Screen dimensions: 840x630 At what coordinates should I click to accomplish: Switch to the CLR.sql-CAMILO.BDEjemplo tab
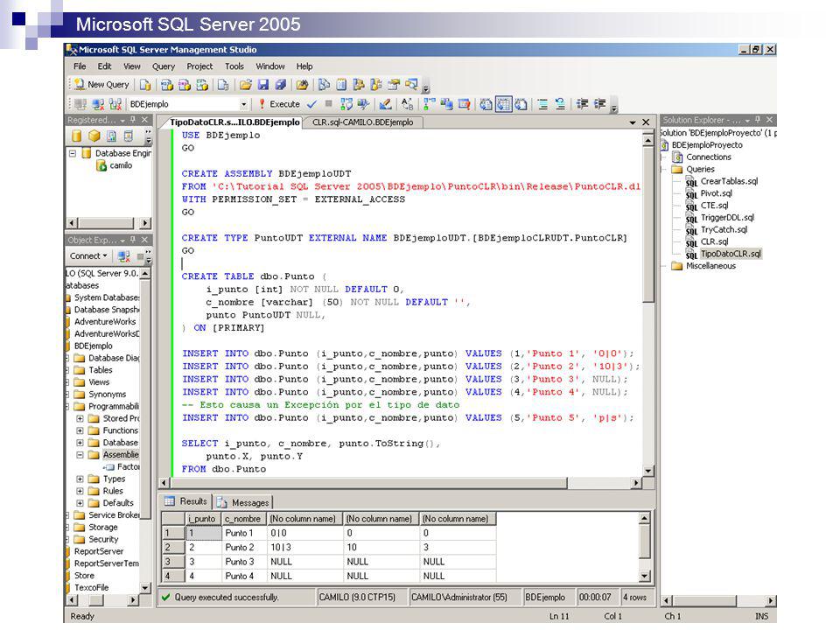362,122
